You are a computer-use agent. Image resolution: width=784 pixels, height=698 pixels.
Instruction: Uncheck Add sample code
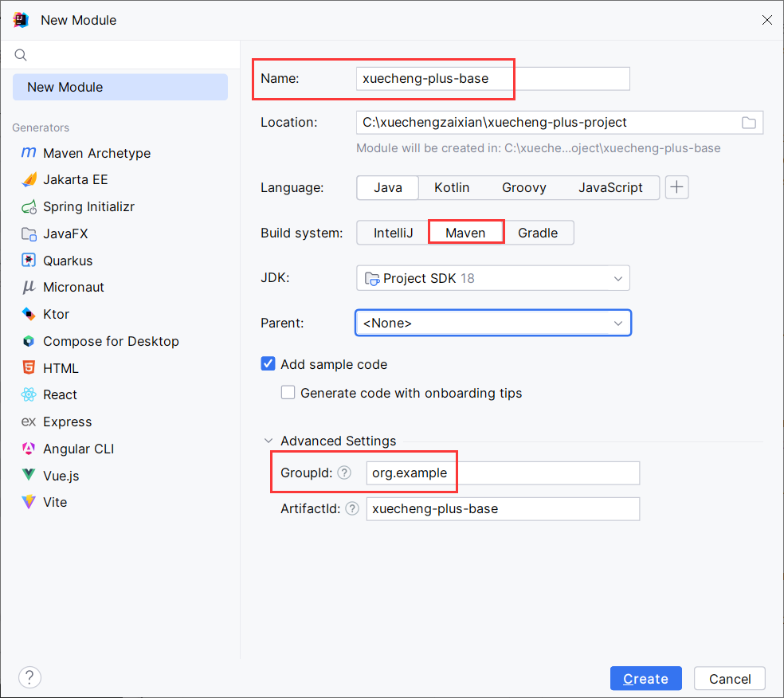[x=268, y=364]
